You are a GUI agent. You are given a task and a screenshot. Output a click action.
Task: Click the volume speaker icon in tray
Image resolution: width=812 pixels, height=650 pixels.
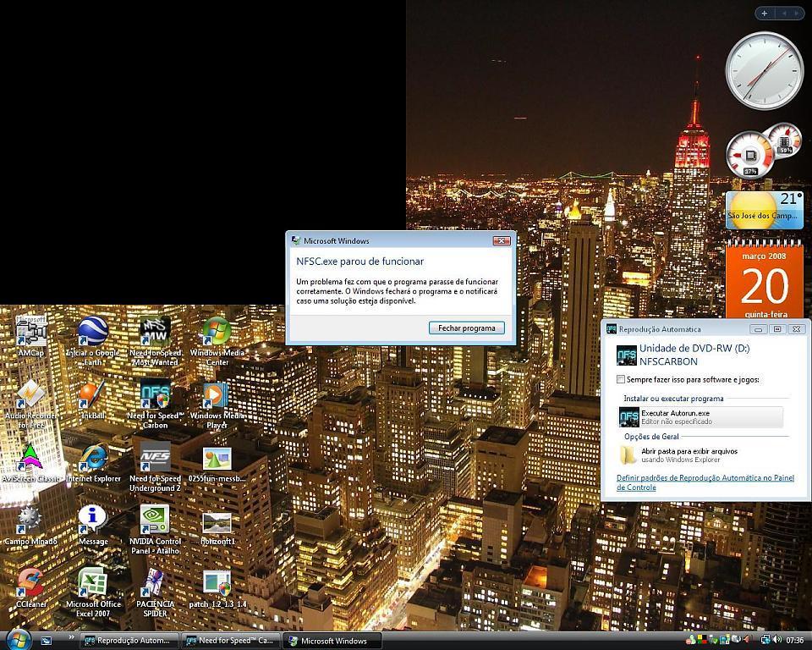[777, 640]
